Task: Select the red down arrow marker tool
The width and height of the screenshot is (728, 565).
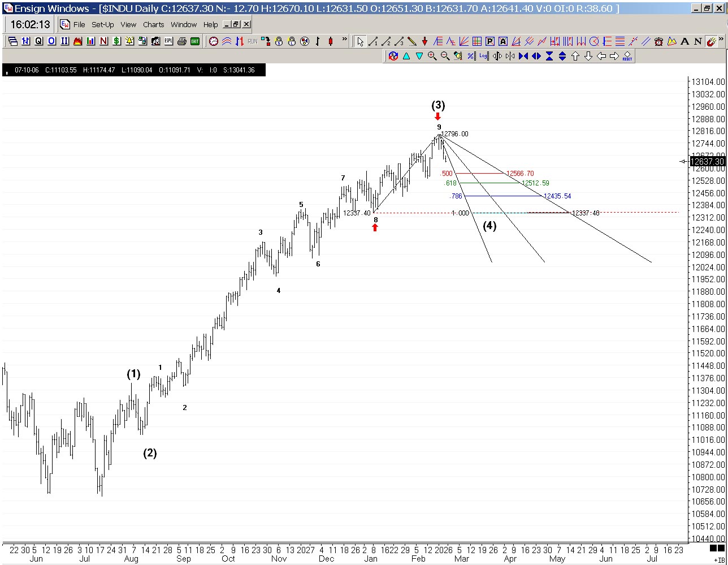Action: pyautogui.click(x=425, y=41)
